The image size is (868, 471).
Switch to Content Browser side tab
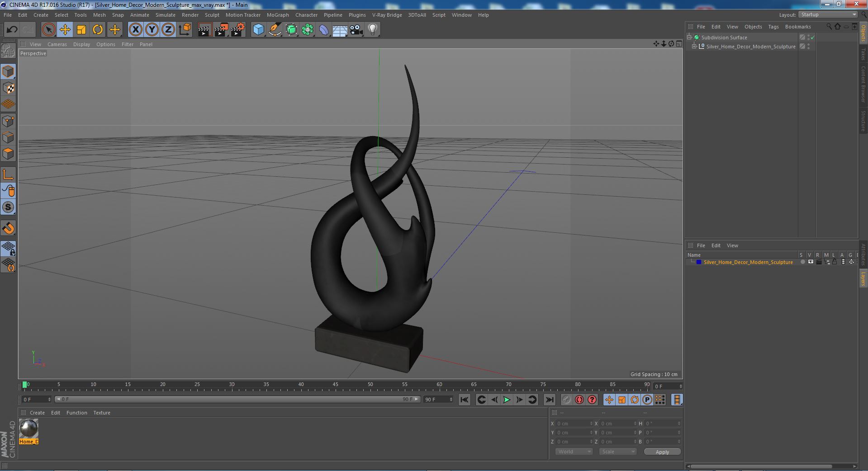pyautogui.click(x=863, y=84)
